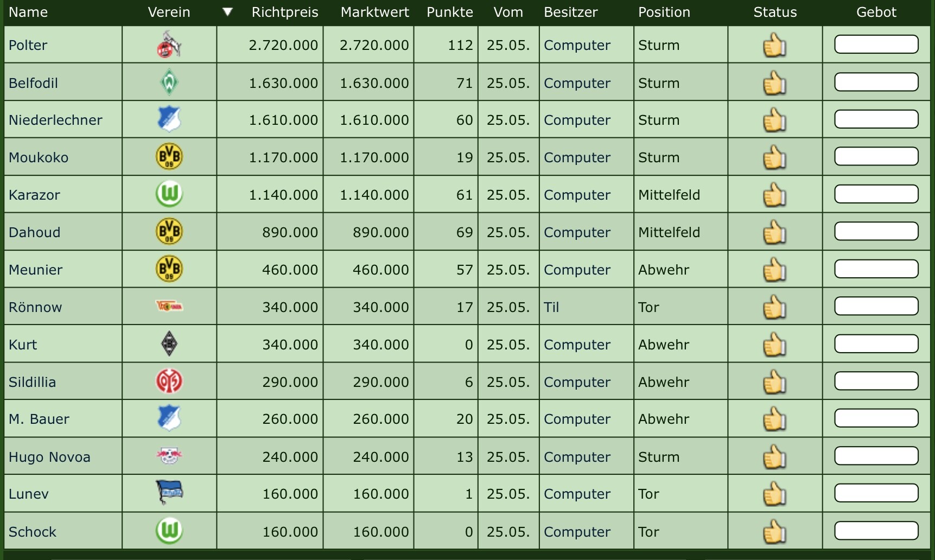This screenshot has height=560, width=935.
Task: Focus the bid field in Kurt's row
Action: (x=876, y=344)
